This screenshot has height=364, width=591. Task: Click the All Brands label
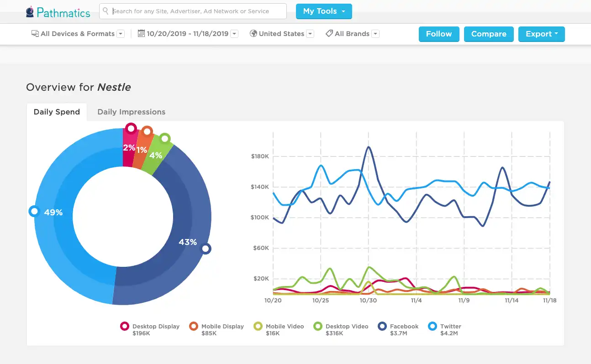(x=352, y=34)
